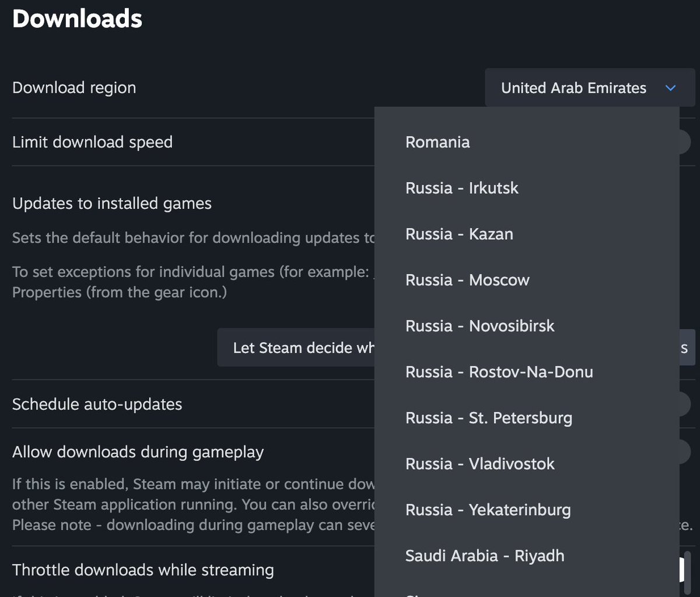This screenshot has width=700, height=597.
Task: Pick Russia - St. Petersburg entry
Action: [x=527, y=418]
